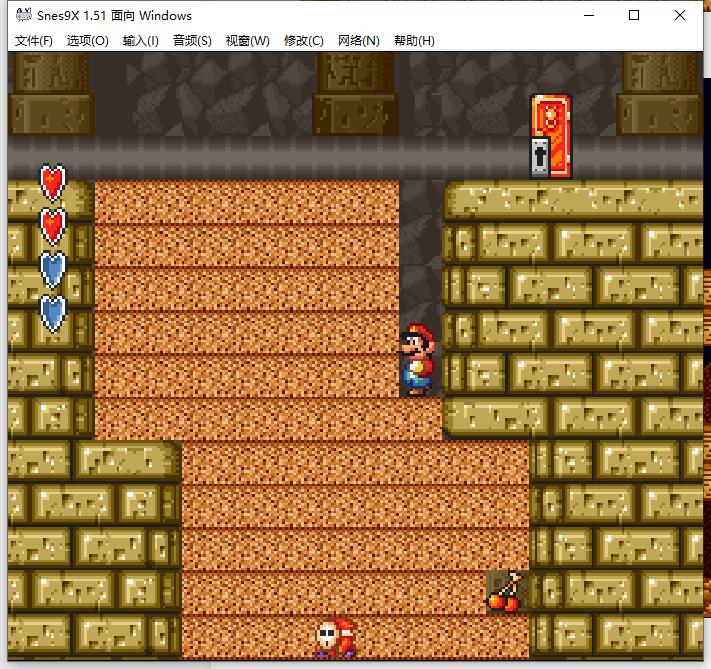This screenshot has width=711, height=669.
Task: Minimize the Snes9X window
Action: click(589, 15)
